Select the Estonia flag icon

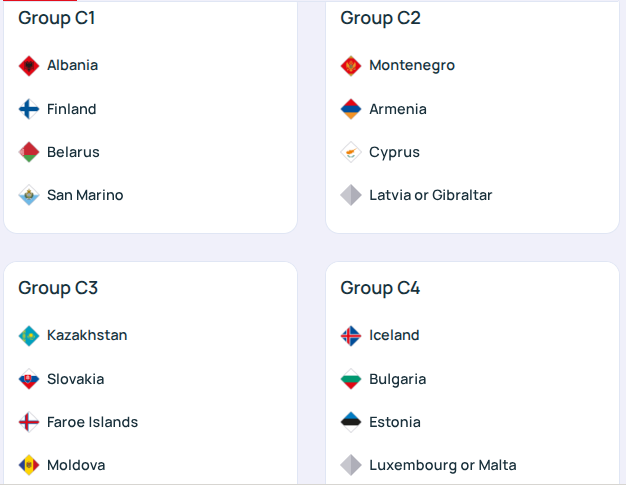coord(351,422)
